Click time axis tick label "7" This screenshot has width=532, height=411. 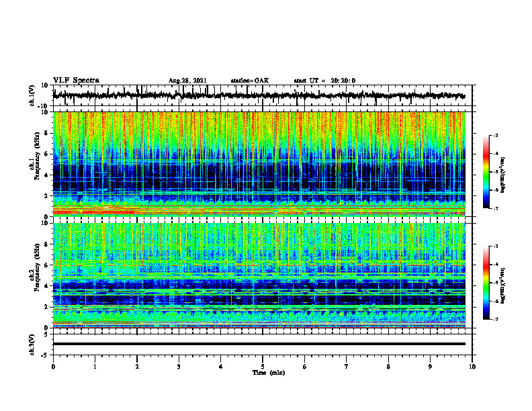347,367
